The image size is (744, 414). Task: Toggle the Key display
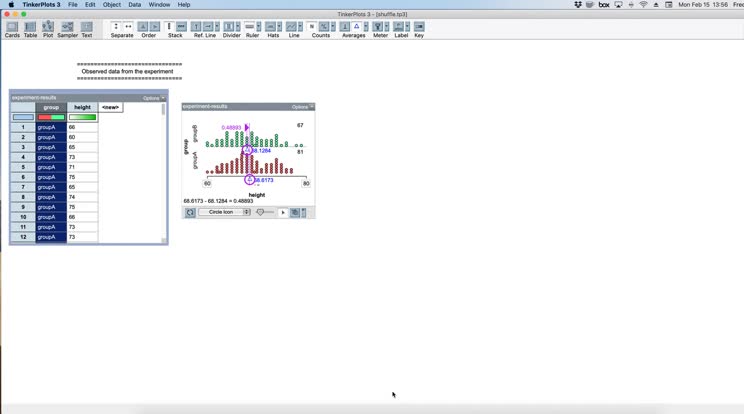(419, 27)
